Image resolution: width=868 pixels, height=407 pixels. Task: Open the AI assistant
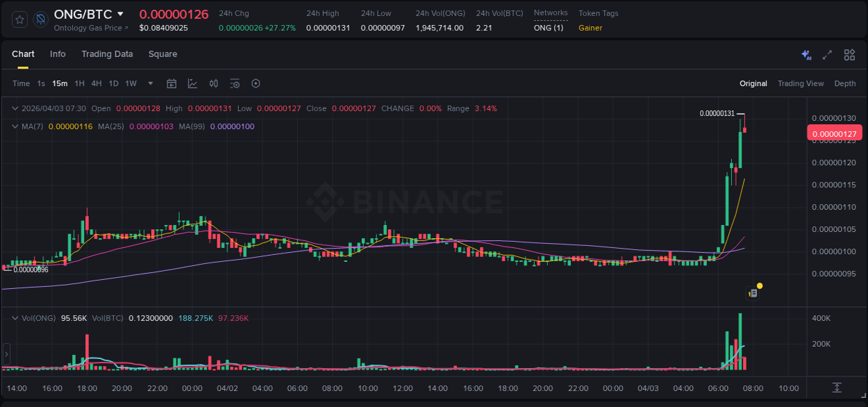(x=806, y=54)
